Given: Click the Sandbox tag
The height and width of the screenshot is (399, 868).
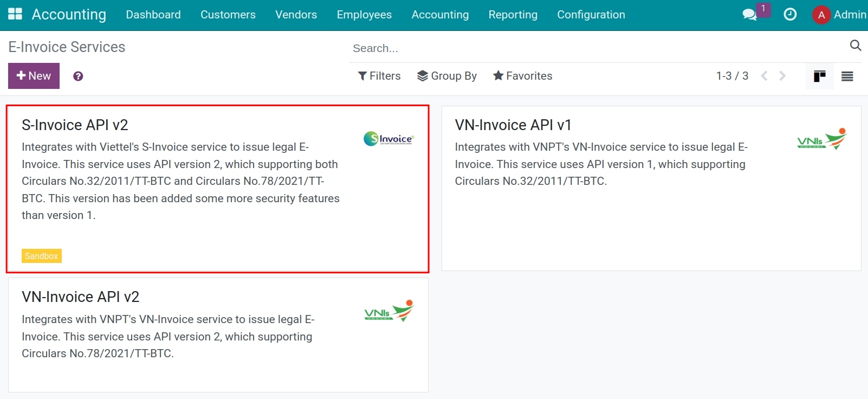Looking at the screenshot, I should (42, 256).
